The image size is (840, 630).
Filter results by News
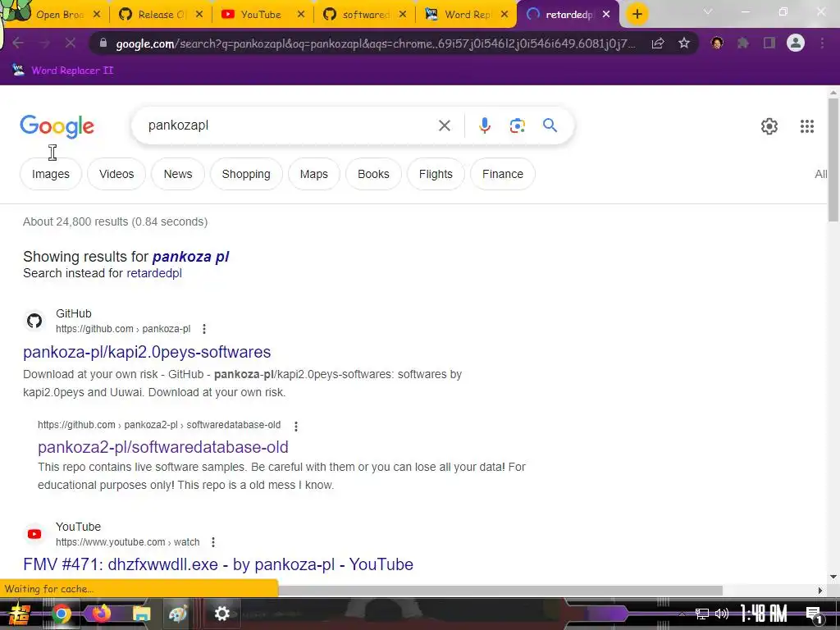click(x=178, y=174)
